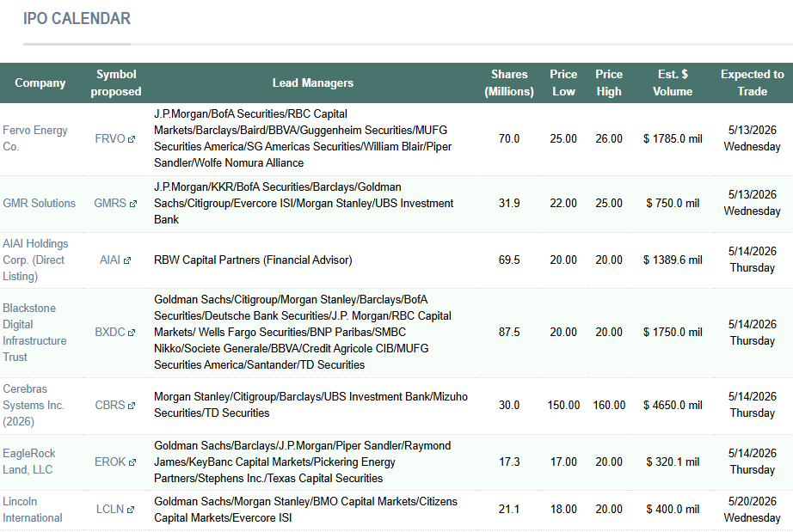Open Blackstone Digital Infrastructure Trust link
793x532 pixels.
click(x=34, y=333)
